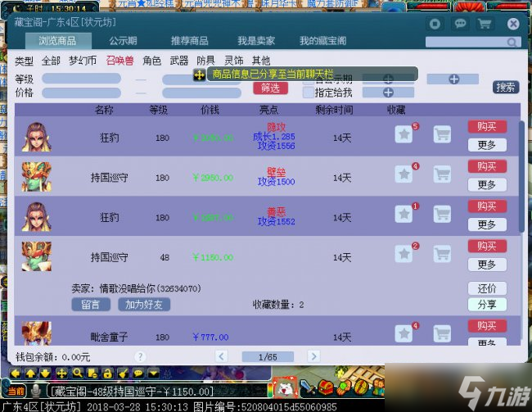The image size is (532, 412).
Task: Open the 我的藏宝阁 tab
Action: point(323,41)
